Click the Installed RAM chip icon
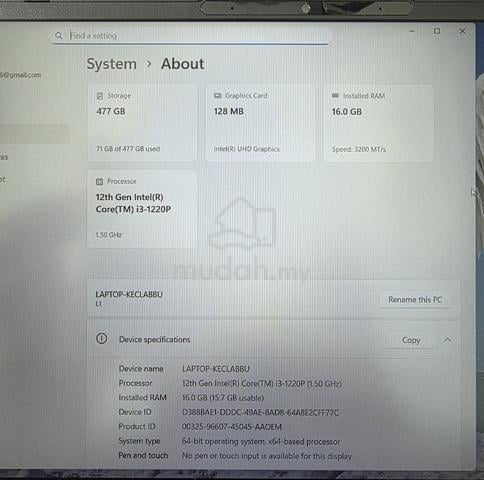The image size is (484, 480). (x=335, y=96)
